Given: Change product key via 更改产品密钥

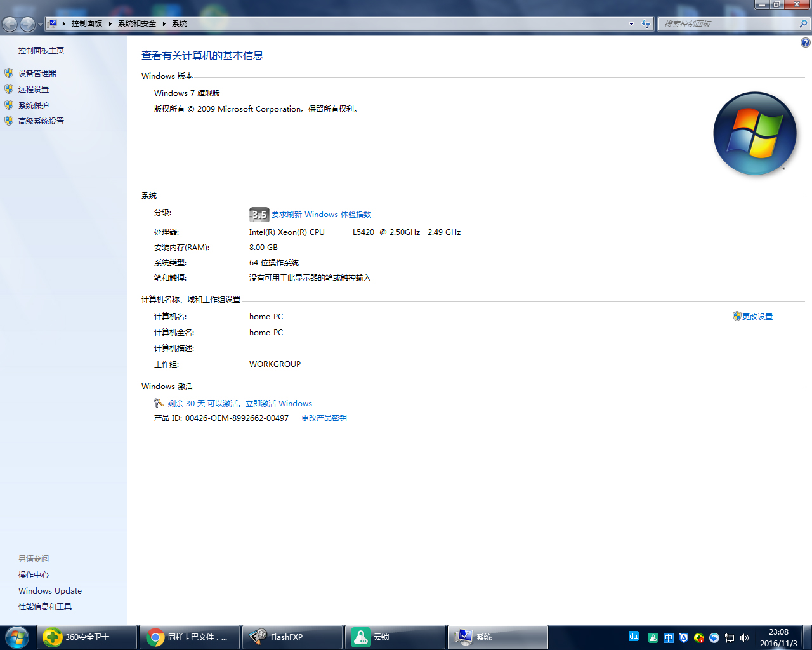Looking at the screenshot, I should [x=324, y=418].
